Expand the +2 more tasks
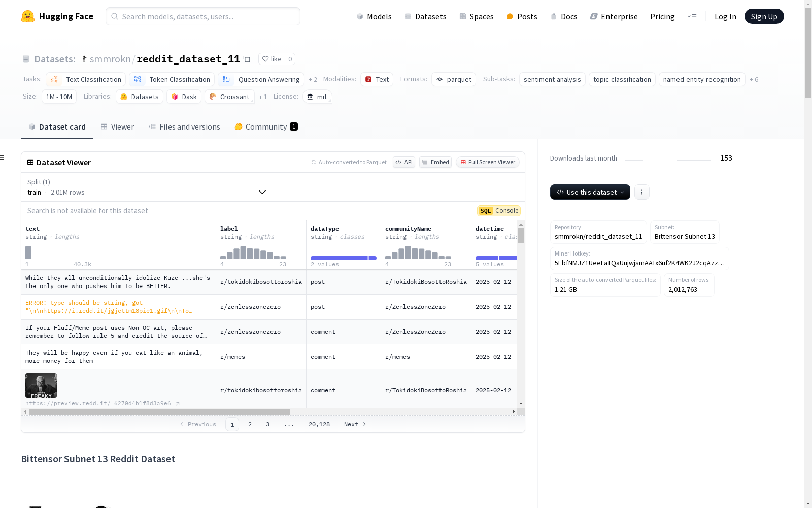This screenshot has height=508, width=812. [313, 79]
